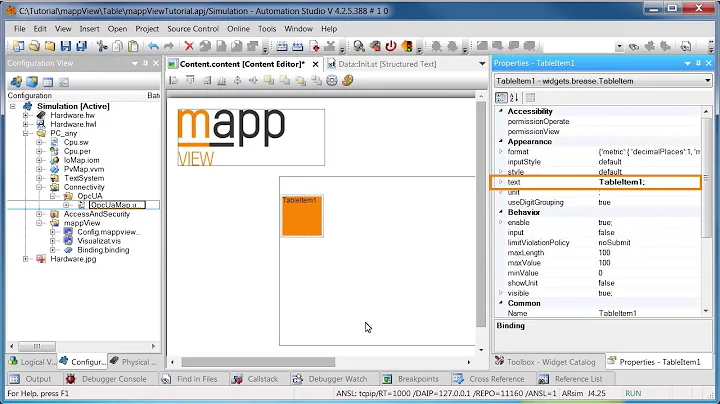Viewport: 720px width, 404px height.
Task: Click the red power Warm Restart icon
Action: click(x=391, y=46)
